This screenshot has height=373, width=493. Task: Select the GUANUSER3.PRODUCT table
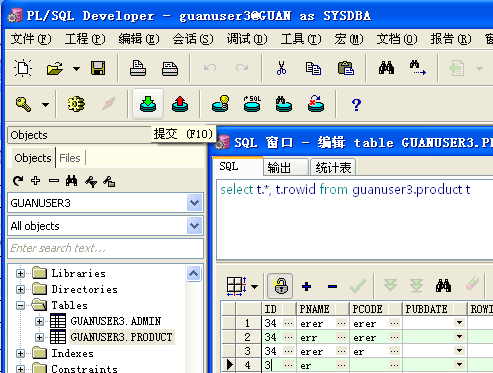pyautogui.click(x=121, y=337)
